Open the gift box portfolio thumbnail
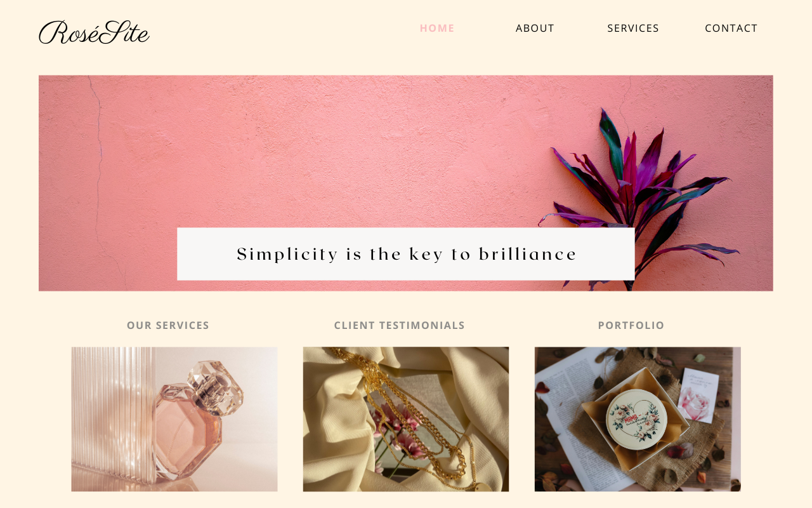This screenshot has width=812, height=508. point(638,419)
